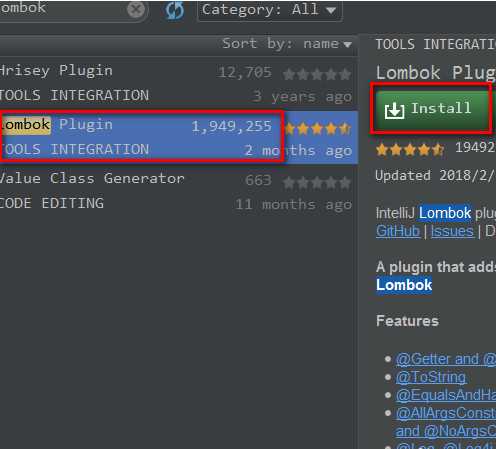Open the @ToString feature link

(431, 377)
